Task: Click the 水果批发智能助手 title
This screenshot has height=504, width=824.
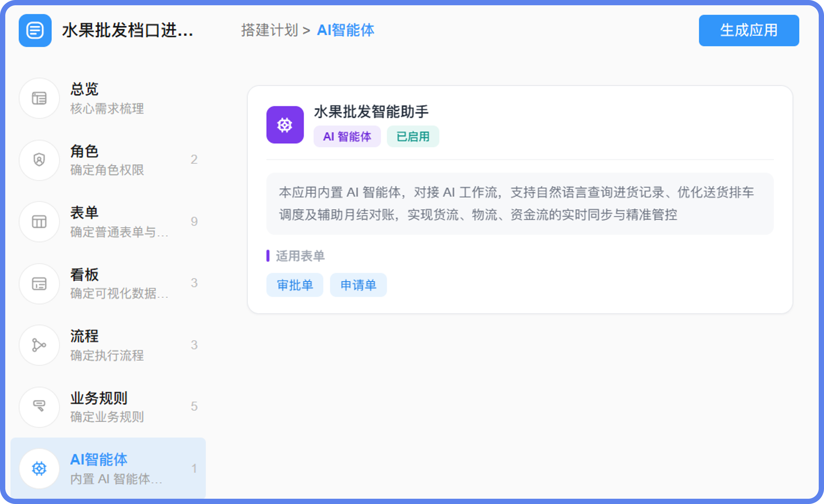Action: 371,112
